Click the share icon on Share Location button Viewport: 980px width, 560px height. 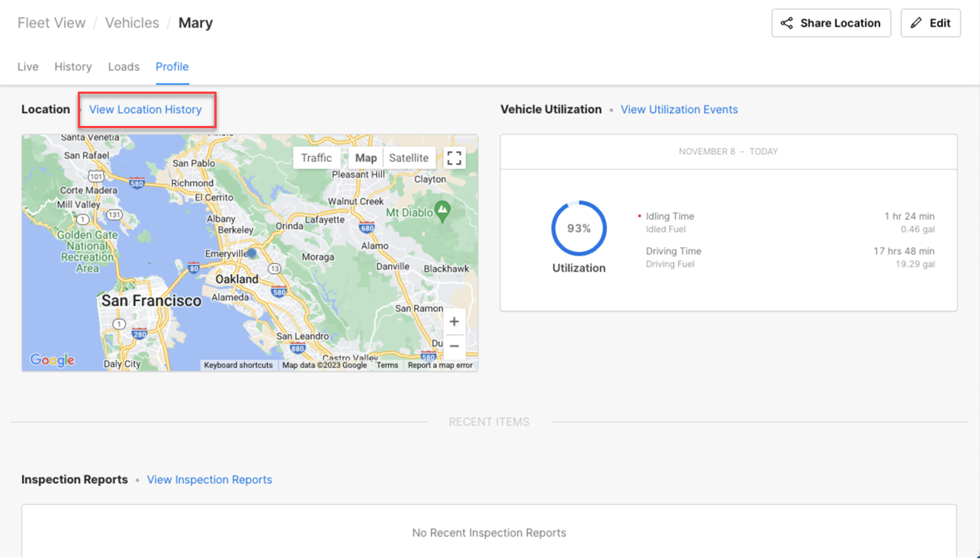tap(787, 23)
